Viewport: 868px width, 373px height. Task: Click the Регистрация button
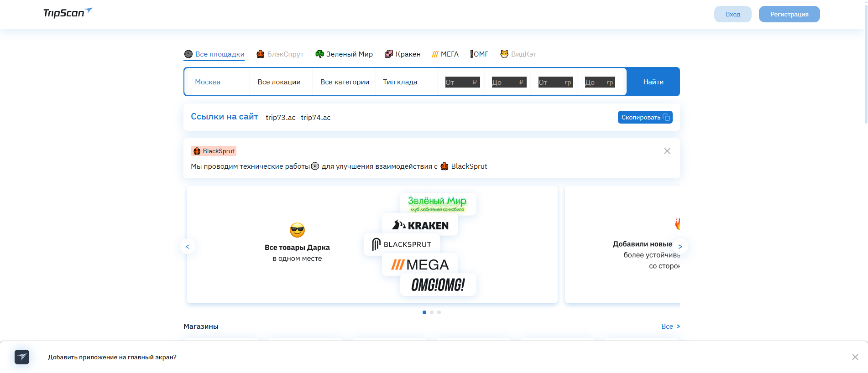click(x=789, y=14)
